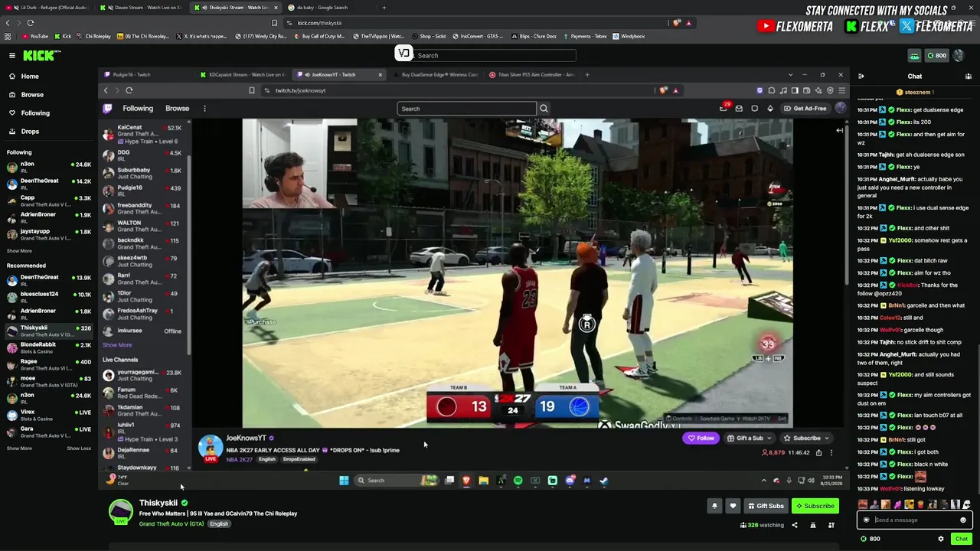Click the Kick 800 points balance button
The width and height of the screenshot is (980, 551).
[x=936, y=55]
